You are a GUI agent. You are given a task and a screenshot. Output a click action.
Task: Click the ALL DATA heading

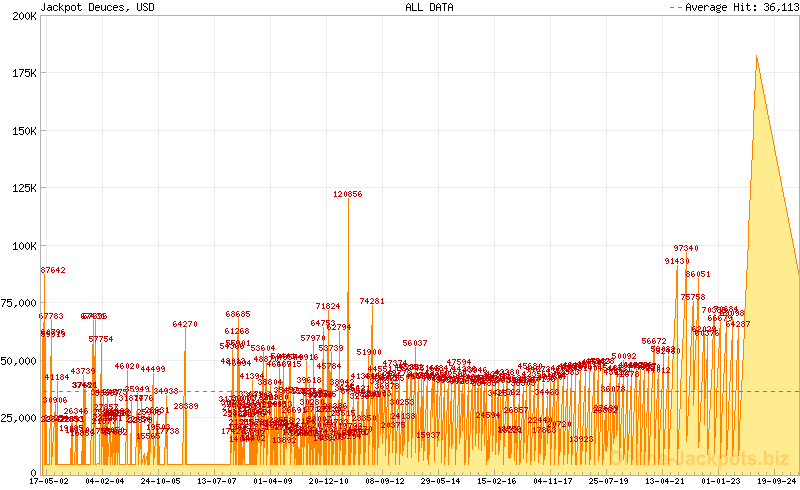click(429, 7)
